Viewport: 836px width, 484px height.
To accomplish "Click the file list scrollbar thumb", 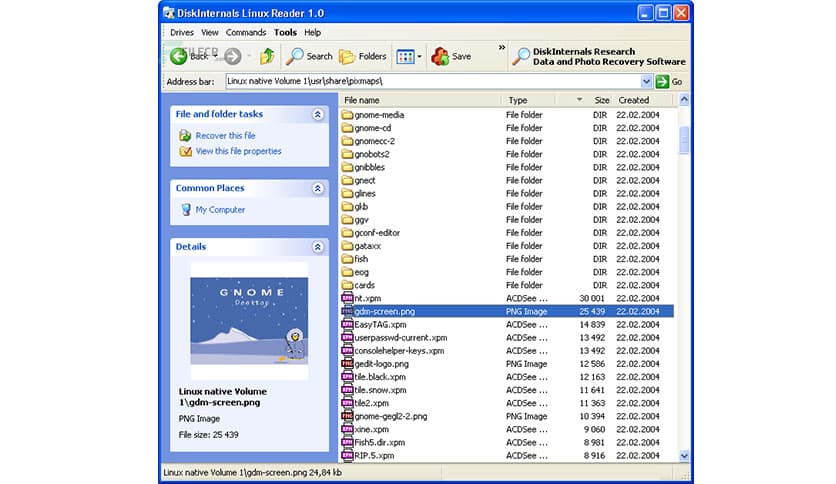I will pyautogui.click(x=684, y=140).
